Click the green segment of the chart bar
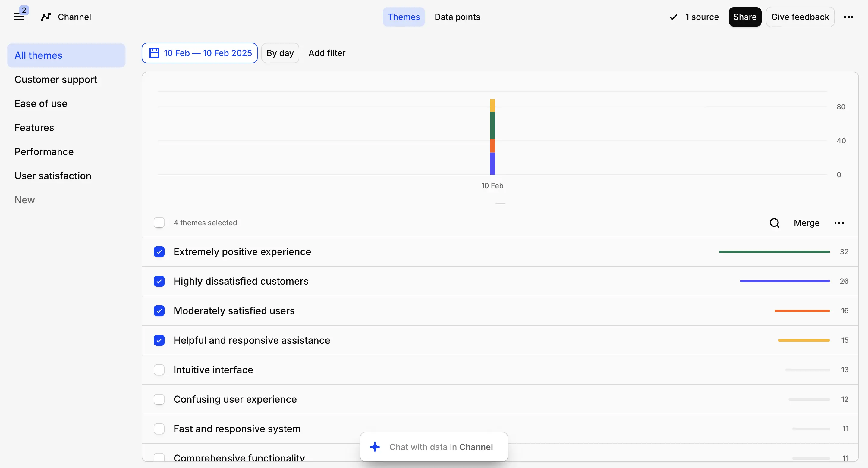 pos(492,125)
